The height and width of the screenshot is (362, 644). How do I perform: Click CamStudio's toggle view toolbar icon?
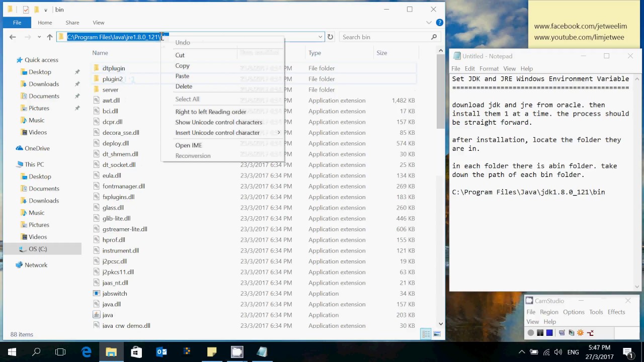(561, 333)
